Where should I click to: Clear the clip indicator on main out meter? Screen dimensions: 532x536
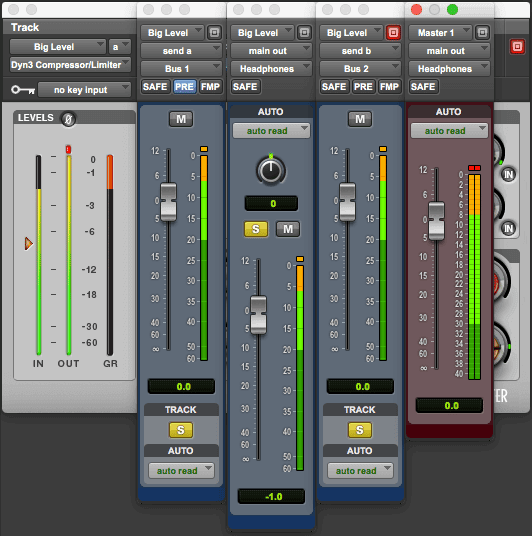click(300, 259)
